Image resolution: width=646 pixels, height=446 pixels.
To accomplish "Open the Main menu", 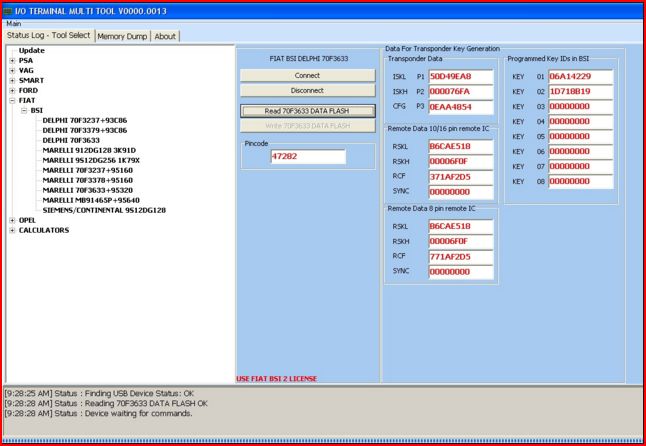I will click(x=14, y=23).
